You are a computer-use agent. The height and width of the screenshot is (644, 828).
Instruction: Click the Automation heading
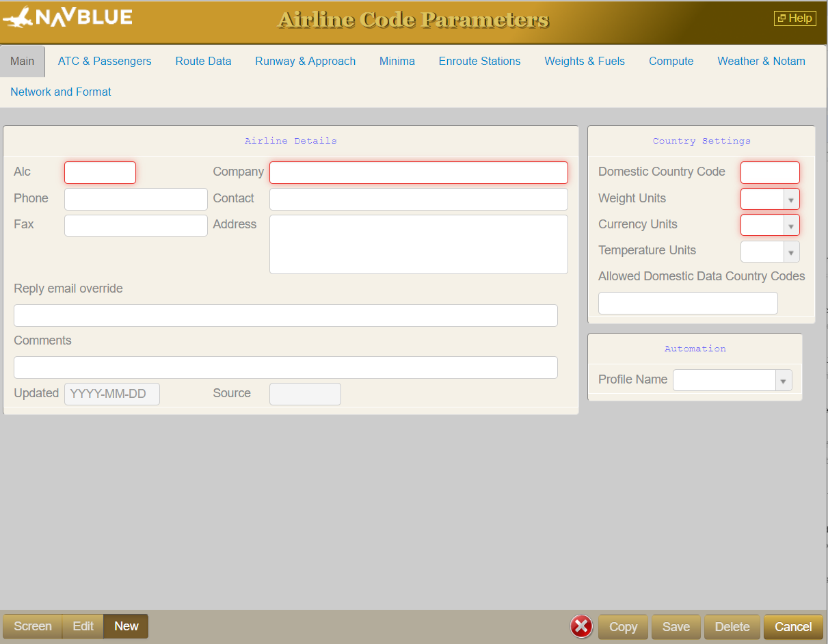tap(695, 349)
